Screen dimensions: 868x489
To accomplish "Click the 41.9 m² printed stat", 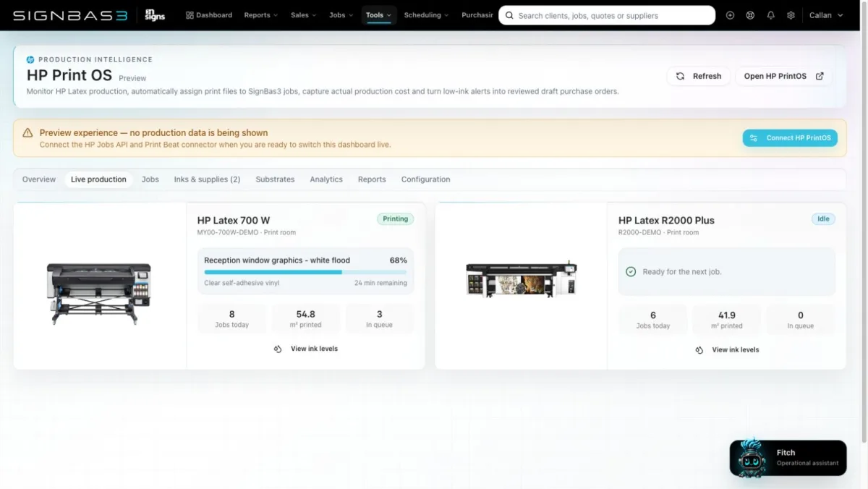I will 727,320.
